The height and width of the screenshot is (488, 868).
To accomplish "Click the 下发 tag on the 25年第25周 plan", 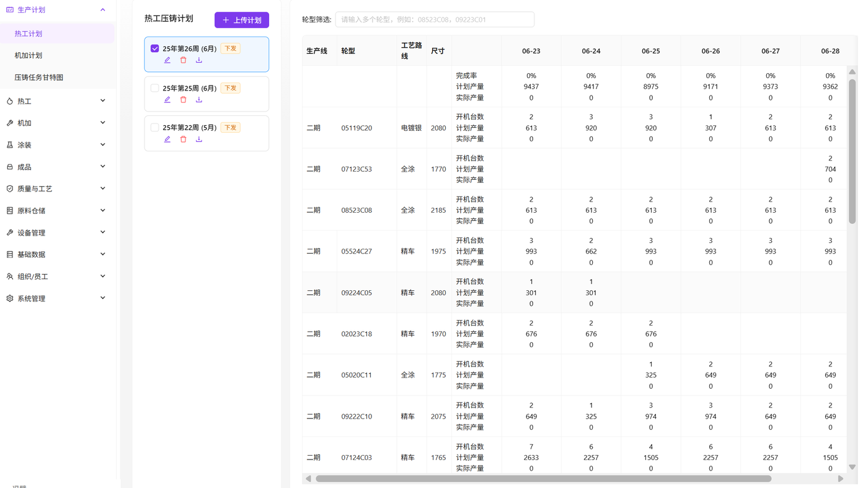I will click(x=230, y=88).
